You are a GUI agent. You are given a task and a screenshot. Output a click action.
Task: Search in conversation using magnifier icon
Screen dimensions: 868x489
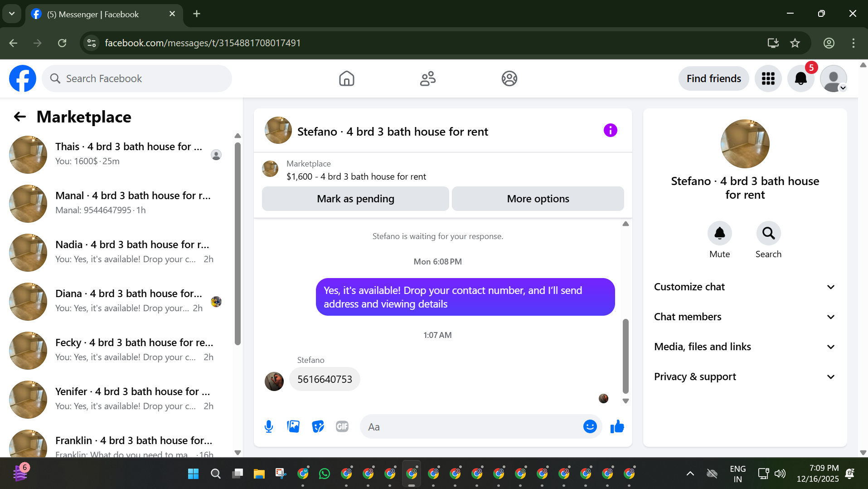(x=768, y=233)
